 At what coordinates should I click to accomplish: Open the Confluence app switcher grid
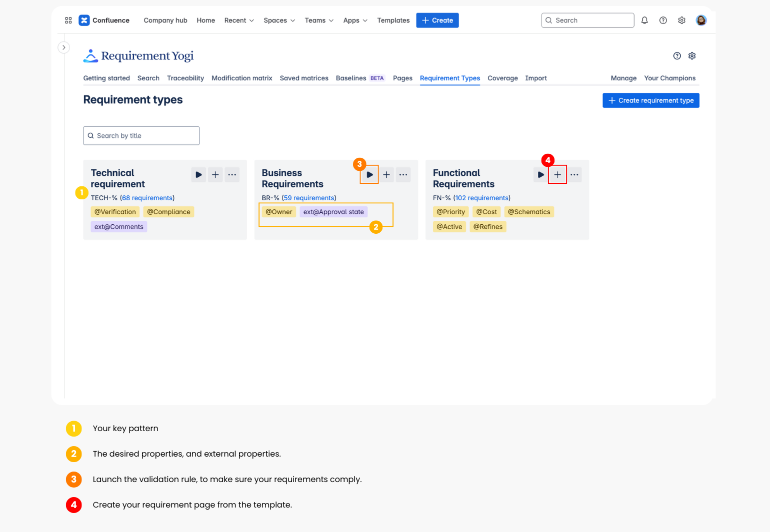pos(68,20)
